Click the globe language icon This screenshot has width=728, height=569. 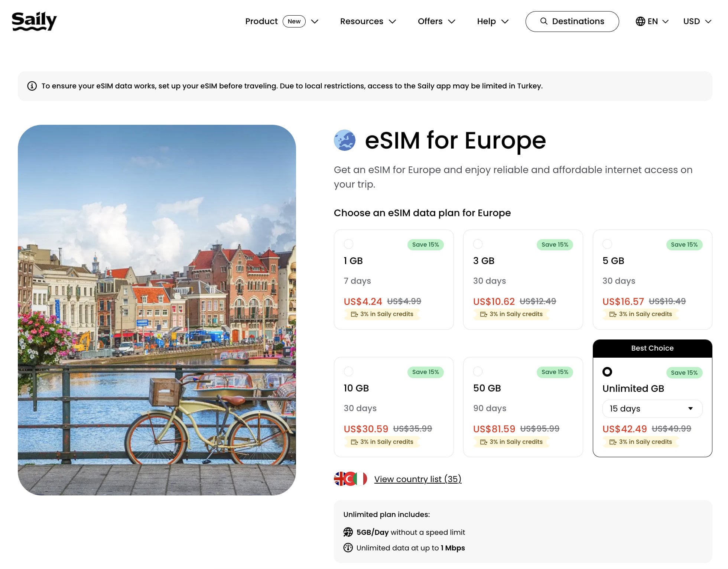click(640, 21)
